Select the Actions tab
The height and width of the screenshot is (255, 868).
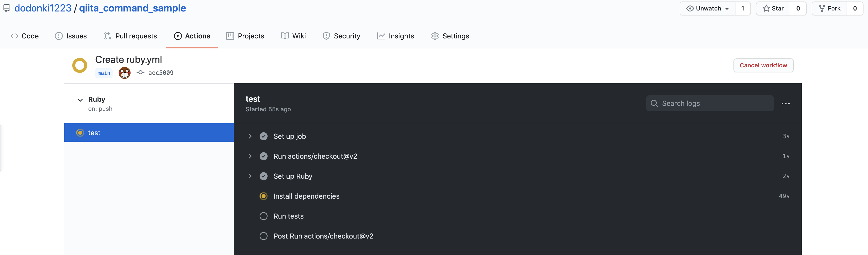pyautogui.click(x=192, y=36)
